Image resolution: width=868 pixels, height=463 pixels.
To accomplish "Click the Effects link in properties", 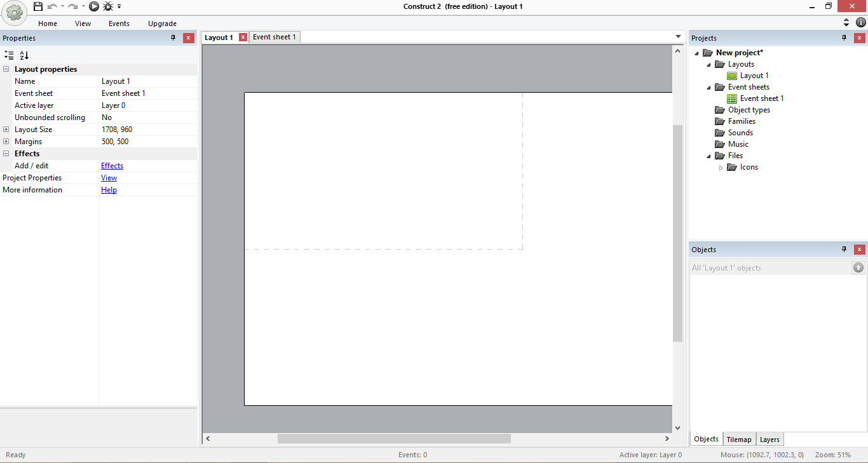I will [x=112, y=166].
